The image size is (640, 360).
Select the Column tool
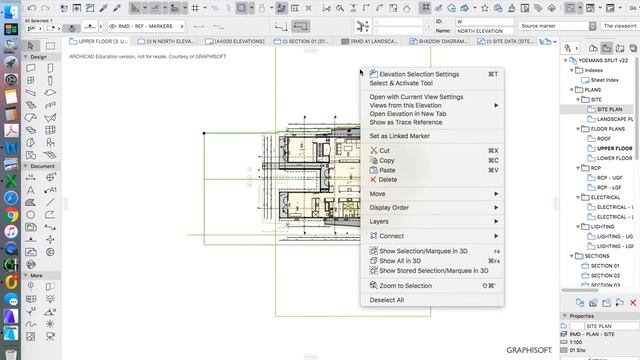pos(50,80)
